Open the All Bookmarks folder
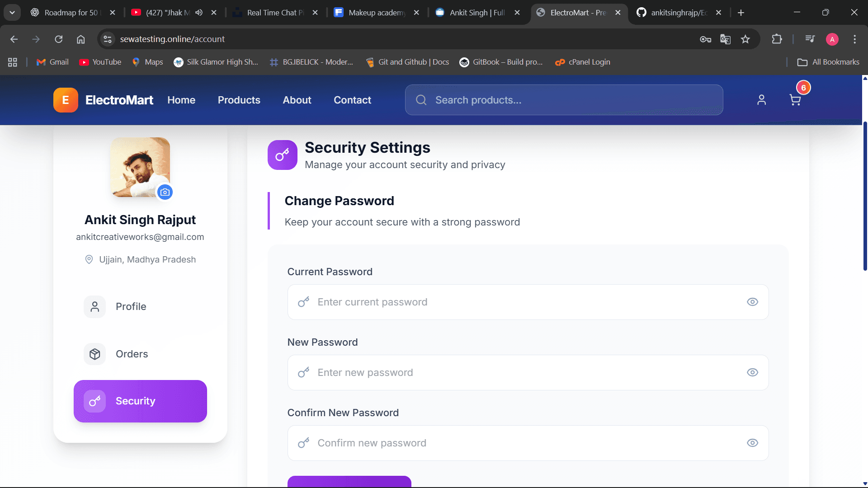This screenshot has width=868, height=488. [828, 62]
